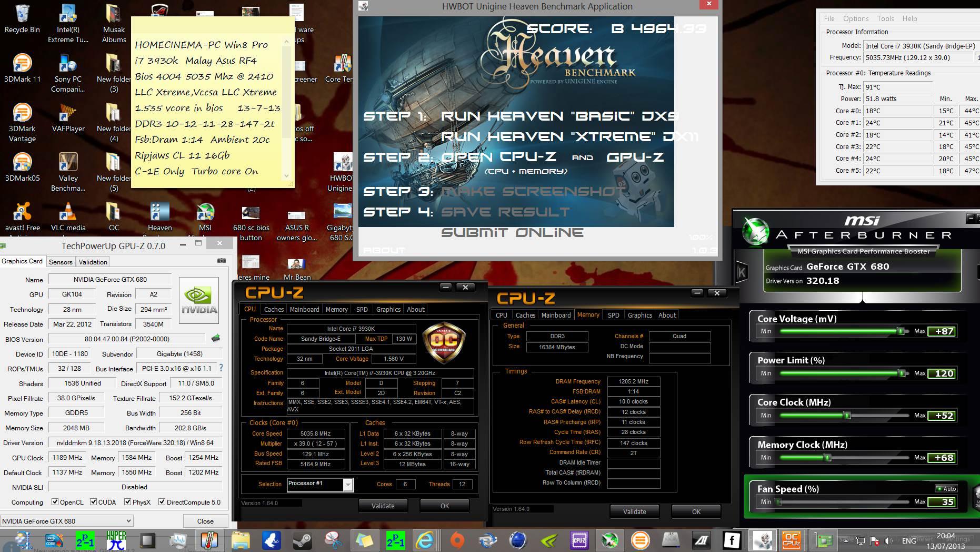
Task: Open 680 sc bios button desktop file
Action: point(251,222)
